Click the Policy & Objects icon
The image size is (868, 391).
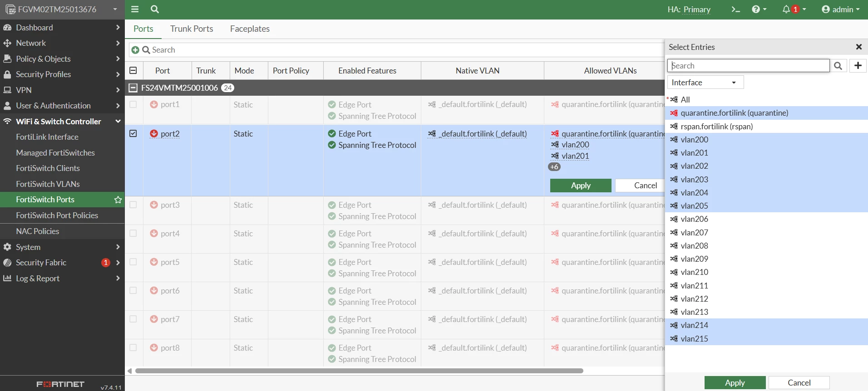7,59
